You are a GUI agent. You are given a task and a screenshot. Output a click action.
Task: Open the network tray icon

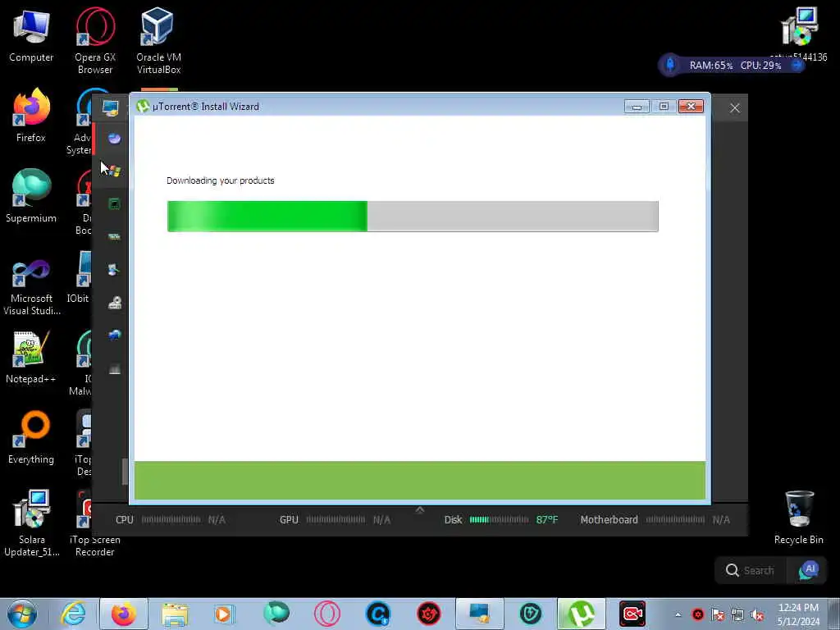[x=737, y=614]
